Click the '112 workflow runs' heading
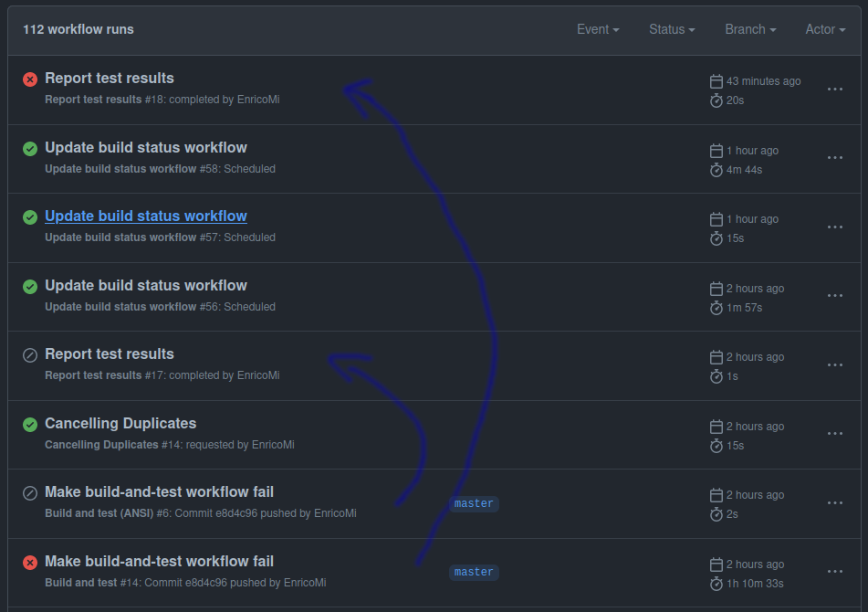868x612 pixels. point(78,29)
